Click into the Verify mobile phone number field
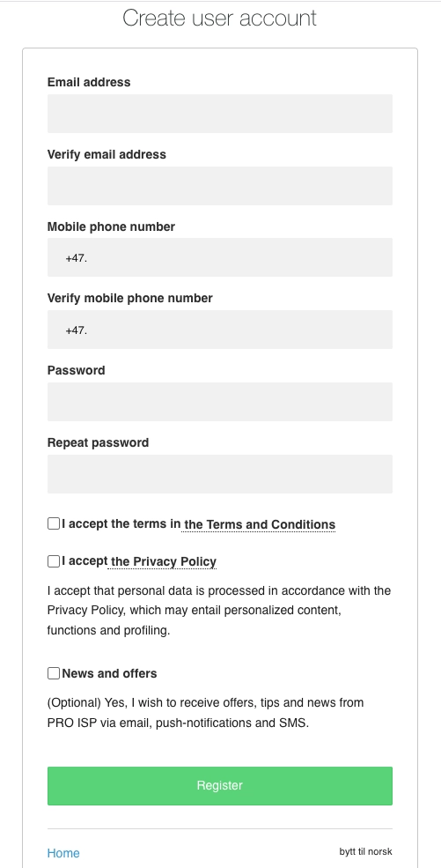This screenshot has width=441, height=868. pyautogui.click(x=220, y=330)
